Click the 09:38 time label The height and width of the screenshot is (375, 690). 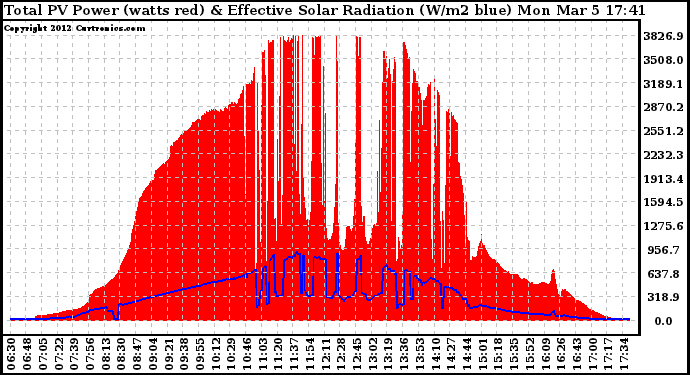point(184,354)
